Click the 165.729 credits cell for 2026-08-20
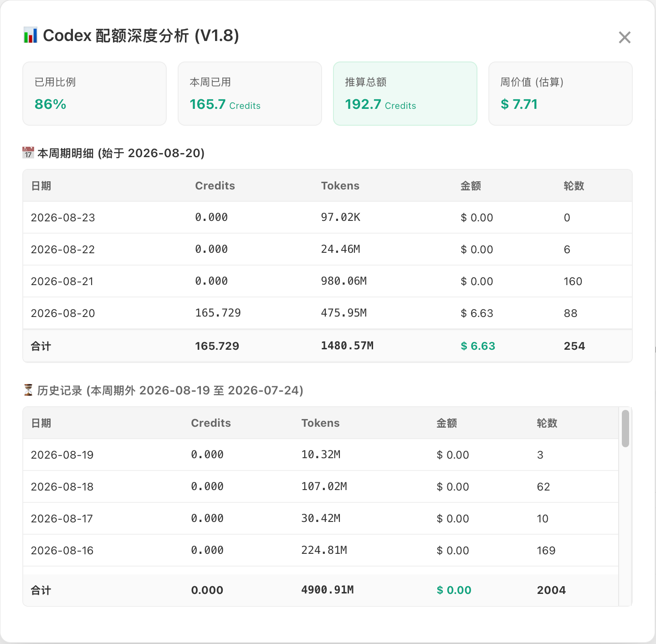The width and height of the screenshot is (656, 644). click(x=218, y=313)
